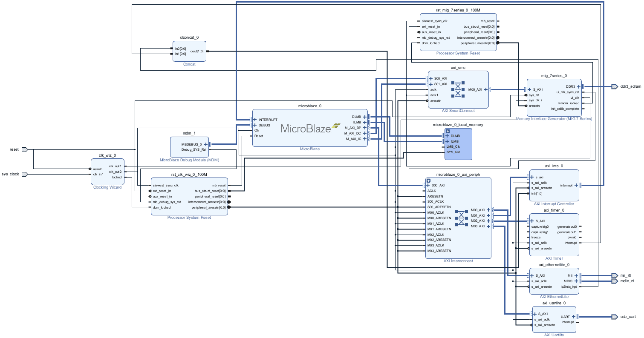The height and width of the screenshot is (338, 644).
Task: Select the mii_rtl external port symbol
Action: pyautogui.click(x=614, y=275)
